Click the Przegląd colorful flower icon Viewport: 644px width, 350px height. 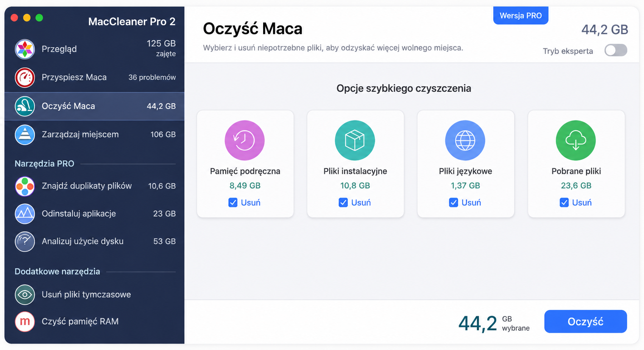click(x=25, y=49)
